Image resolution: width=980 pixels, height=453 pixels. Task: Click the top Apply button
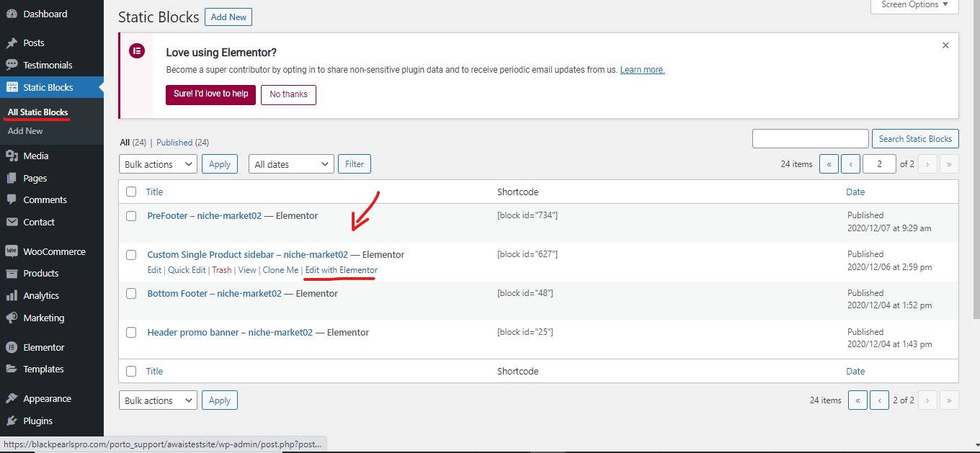[x=220, y=164]
